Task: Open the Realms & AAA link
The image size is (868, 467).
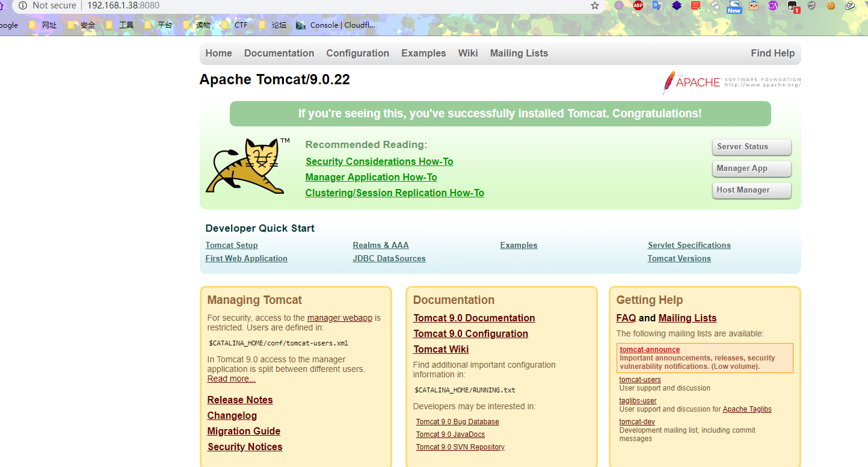Action: [x=381, y=246]
